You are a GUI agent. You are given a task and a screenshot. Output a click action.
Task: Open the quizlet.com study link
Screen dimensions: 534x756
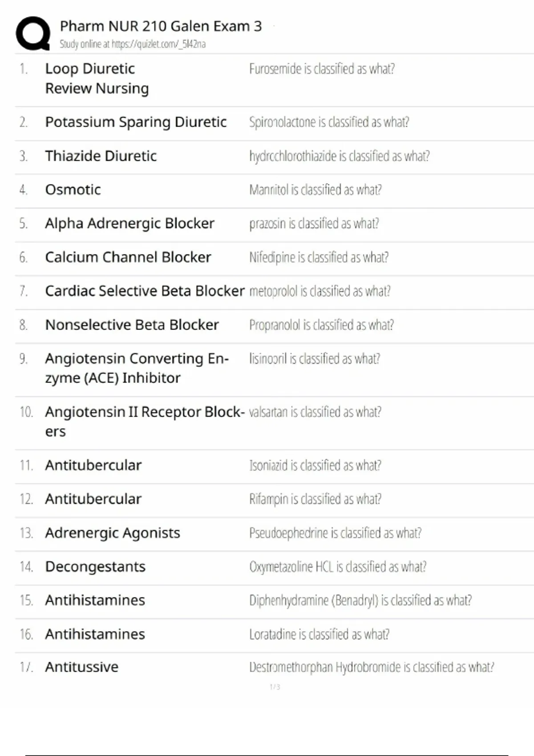pyautogui.click(x=133, y=44)
